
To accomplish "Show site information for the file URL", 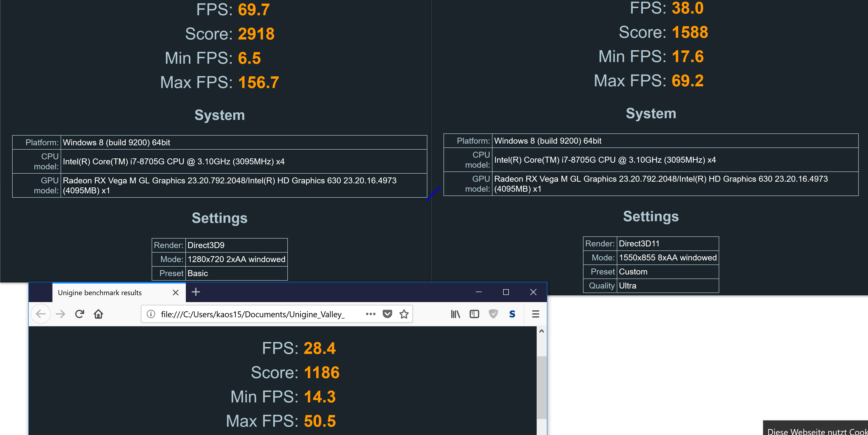I will [x=151, y=314].
